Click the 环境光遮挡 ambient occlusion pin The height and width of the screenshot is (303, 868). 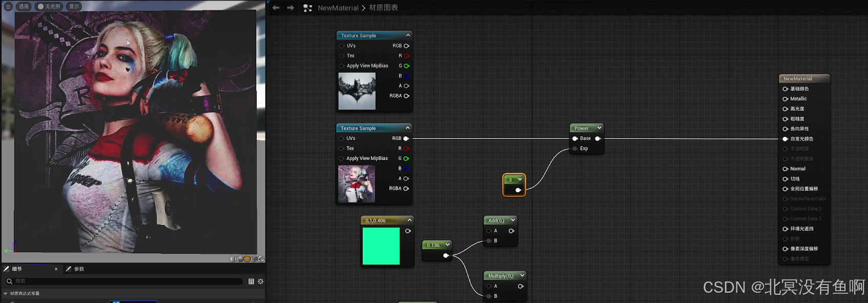tap(785, 229)
